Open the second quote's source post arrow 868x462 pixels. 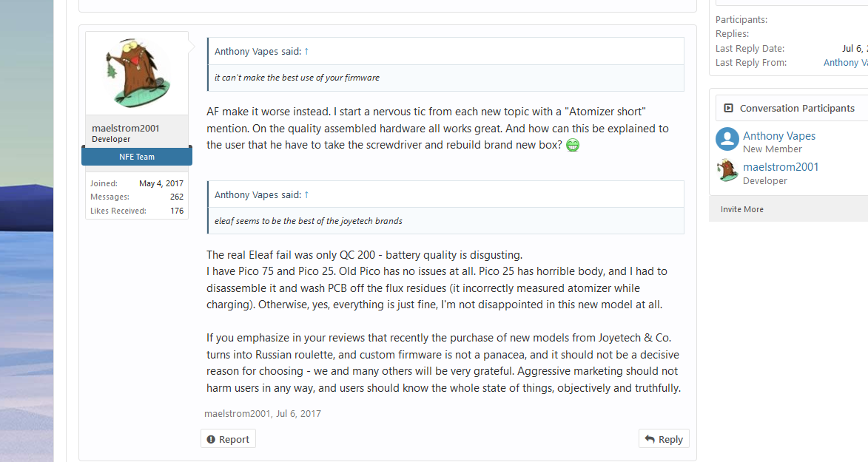(306, 194)
